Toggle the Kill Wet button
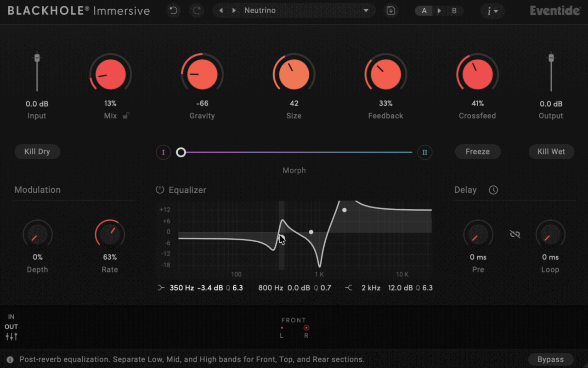This screenshot has width=588, height=368. pos(551,152)
